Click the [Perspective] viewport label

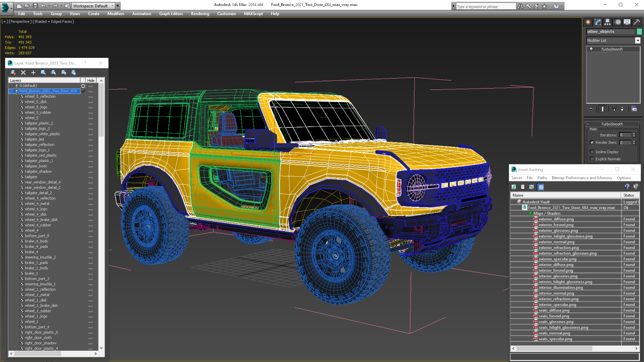click(20, 21)
